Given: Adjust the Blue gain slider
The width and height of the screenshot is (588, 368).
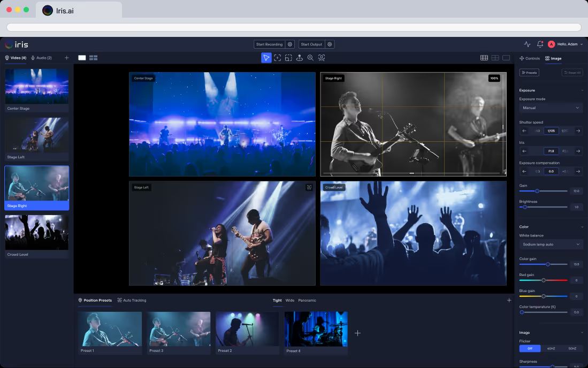Looking at the screenshot, I should 543,296.
